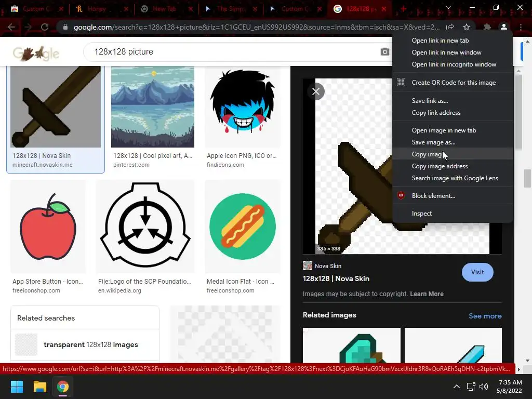Click the pinterest.com source link
The width and height of the screenshot is (532, 399).
click(131, 165)
